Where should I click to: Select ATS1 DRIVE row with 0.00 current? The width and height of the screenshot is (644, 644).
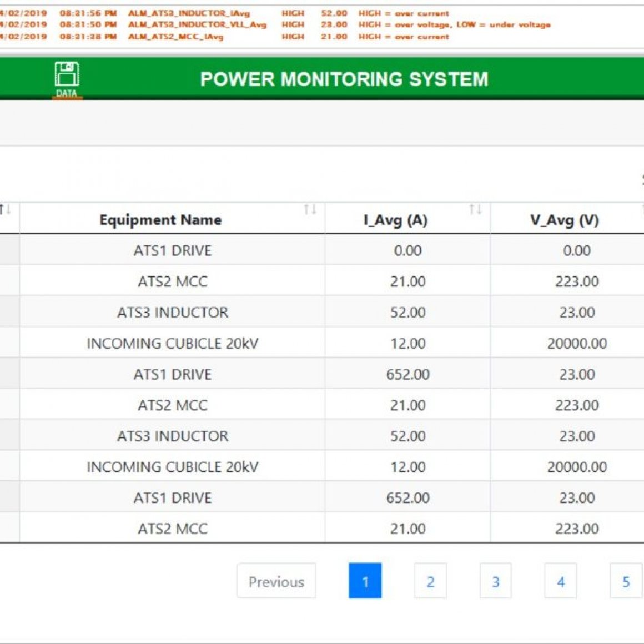172,250
